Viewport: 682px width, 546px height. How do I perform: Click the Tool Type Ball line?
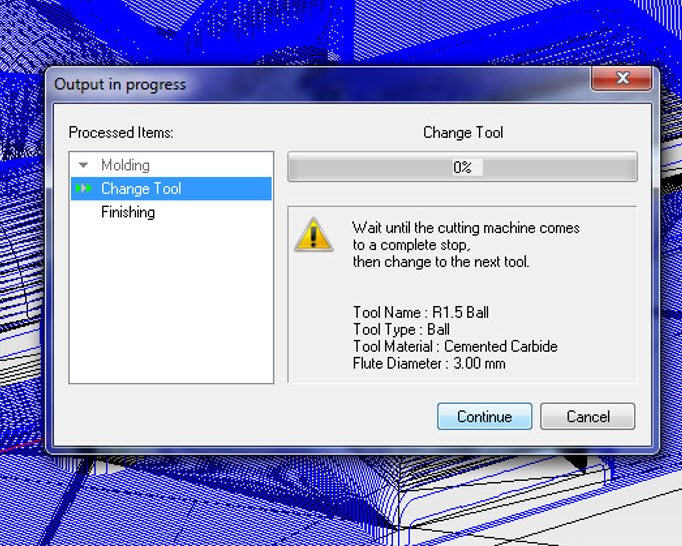401,329
